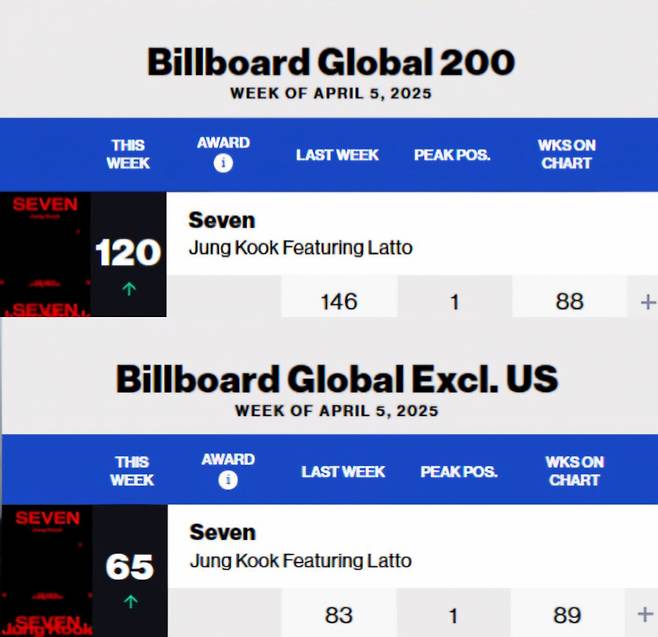Select the Last Week column header in Global 200
658x637 pixels.
pos(337,155)
